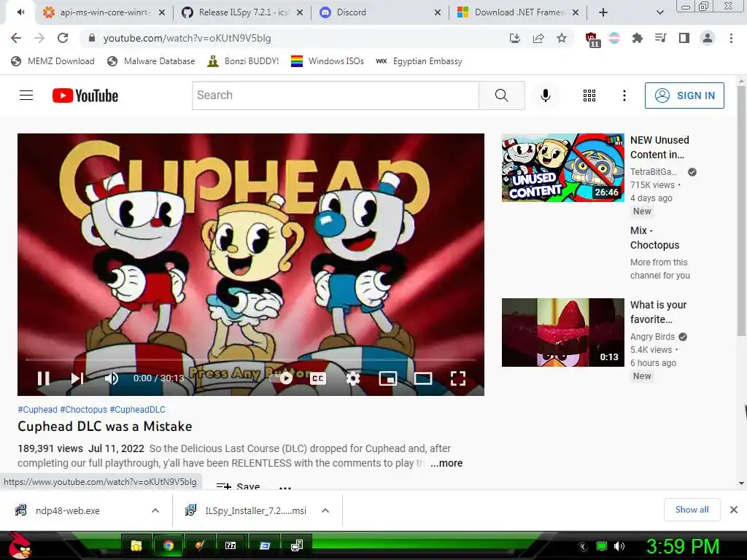
Task: Open the YouTube apps grid
Action: (589, 96)
